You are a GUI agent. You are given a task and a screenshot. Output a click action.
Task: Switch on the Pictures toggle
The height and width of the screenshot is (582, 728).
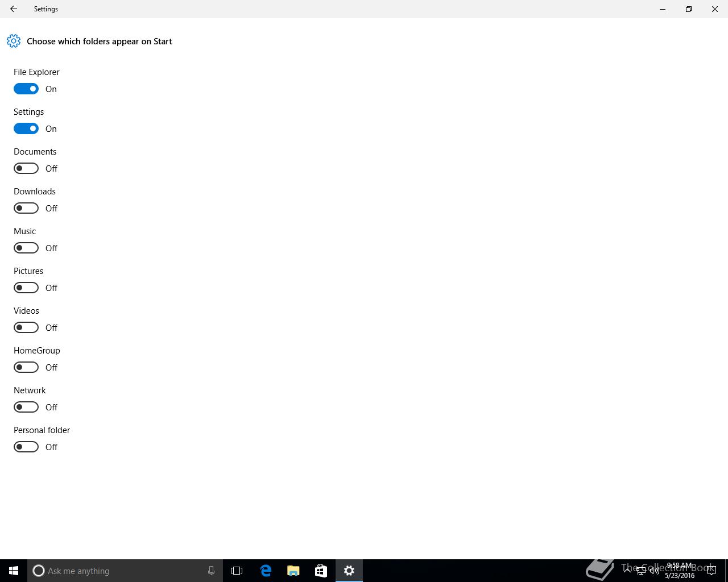[x=26, y=288]
